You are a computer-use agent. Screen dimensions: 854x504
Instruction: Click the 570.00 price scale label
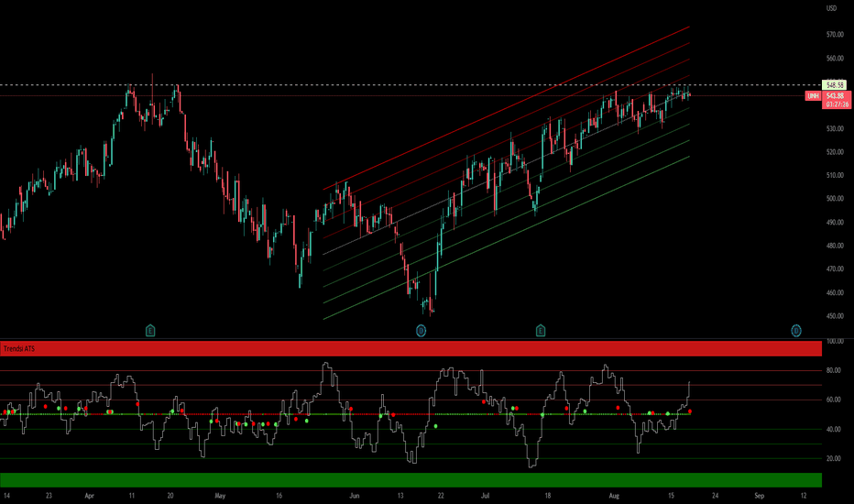point(835,35)
